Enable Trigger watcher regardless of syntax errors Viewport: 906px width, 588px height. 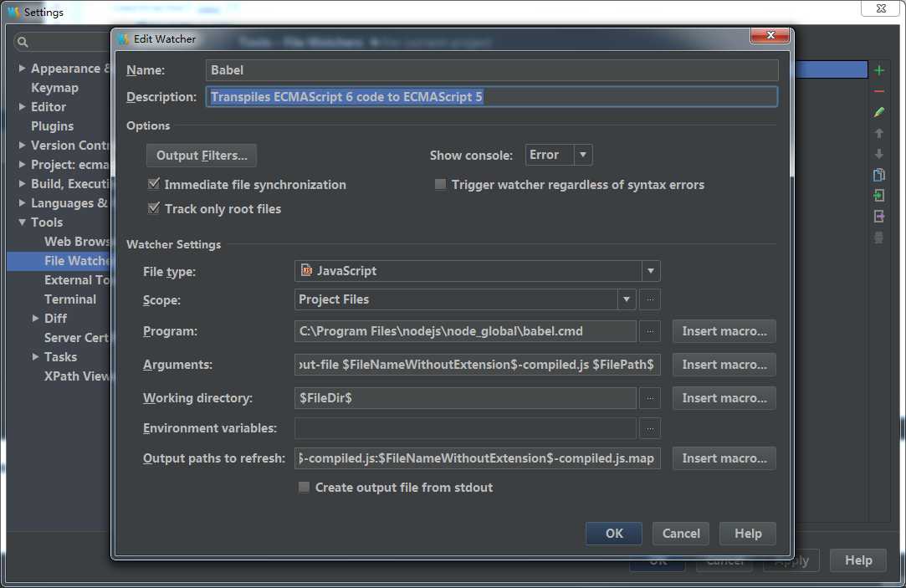(440, 184)
